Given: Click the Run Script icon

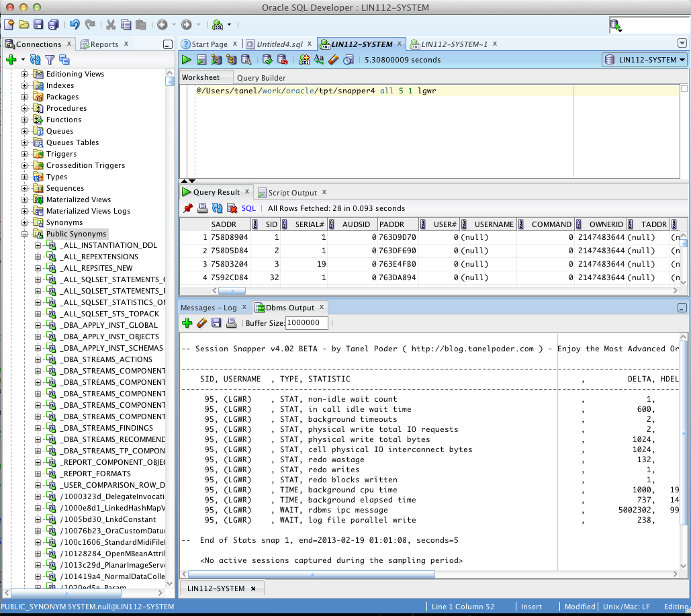Looking at the screenshot, I should pyautogui.click(x=201, y=60).
